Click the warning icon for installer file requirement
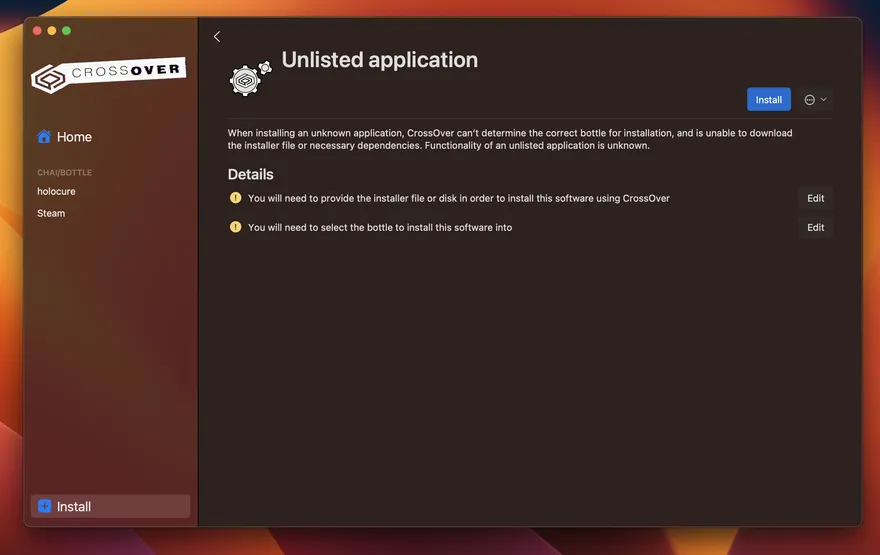The width and height of the screenshot is (880, 555). (x=236, y=198)
